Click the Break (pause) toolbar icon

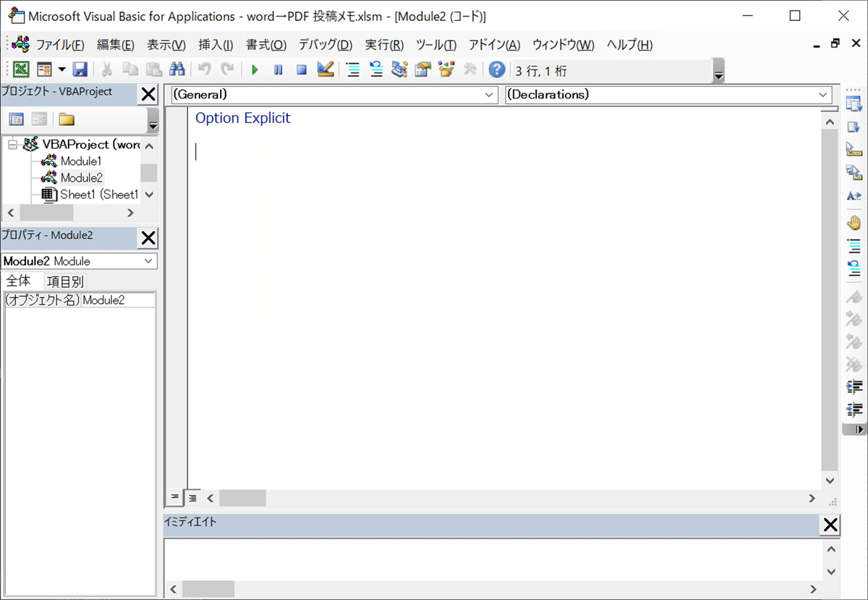[x=278, y=70]
